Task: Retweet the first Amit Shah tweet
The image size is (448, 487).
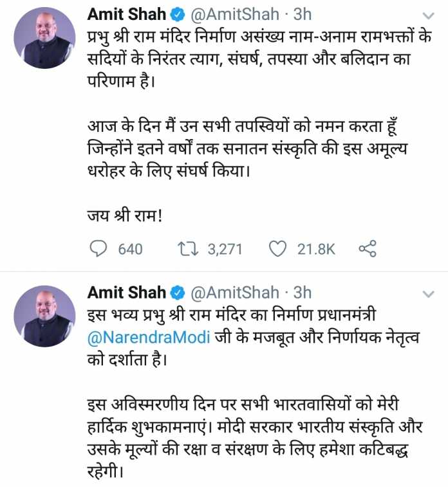Action: pyautogui.click(x=188, y=249)
